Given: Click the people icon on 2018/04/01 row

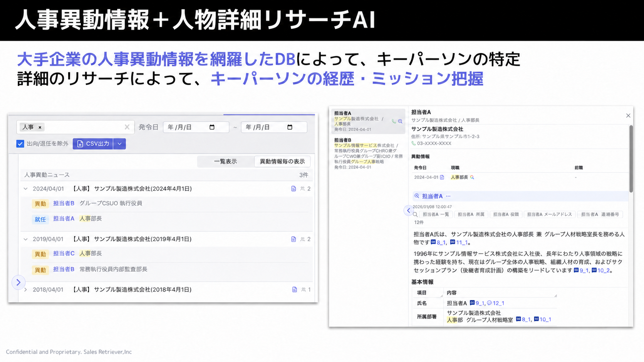Looking at the screenshot, I should pyautogui.click(x=304, y=290).
